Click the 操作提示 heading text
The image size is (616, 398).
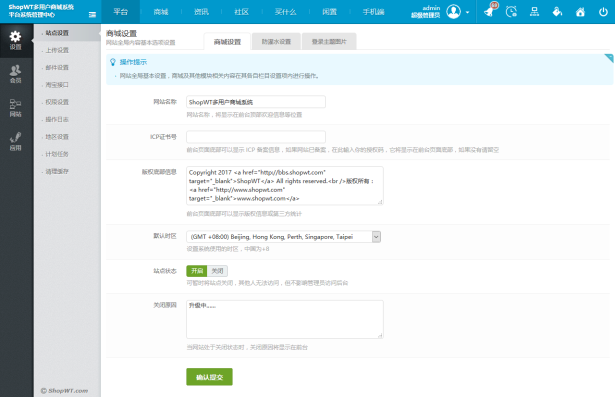[133, 62]
